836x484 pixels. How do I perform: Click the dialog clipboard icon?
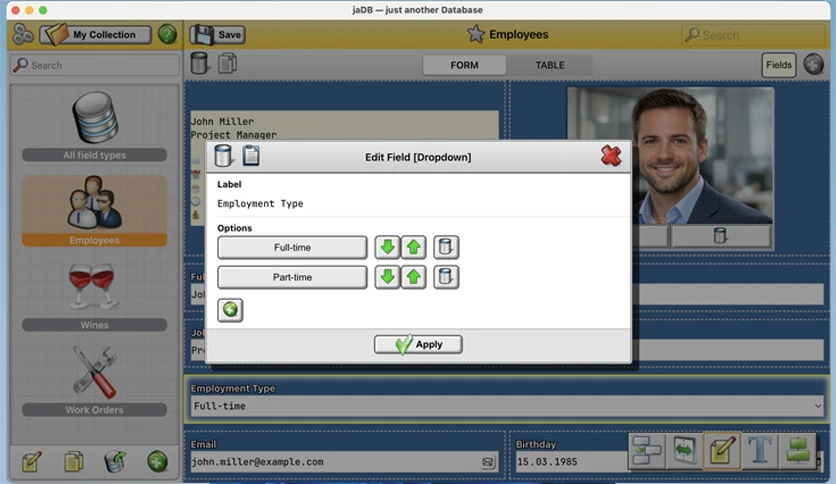tap(251, 156)
